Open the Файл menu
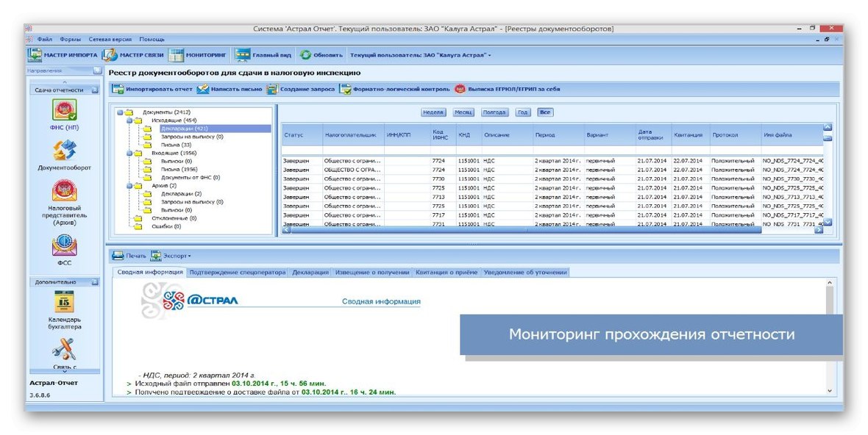The height and width of the screenshot is (435, 868). [x=45, y=39]
